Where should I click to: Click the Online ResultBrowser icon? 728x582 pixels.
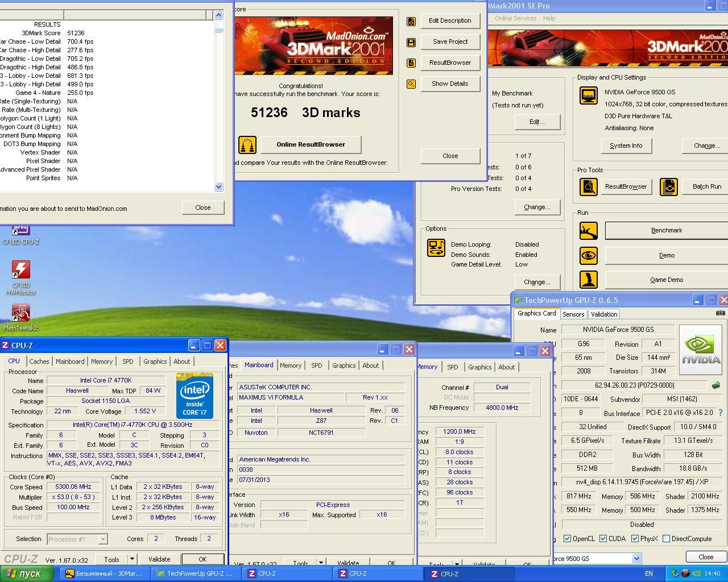click(x=247, y=145)
